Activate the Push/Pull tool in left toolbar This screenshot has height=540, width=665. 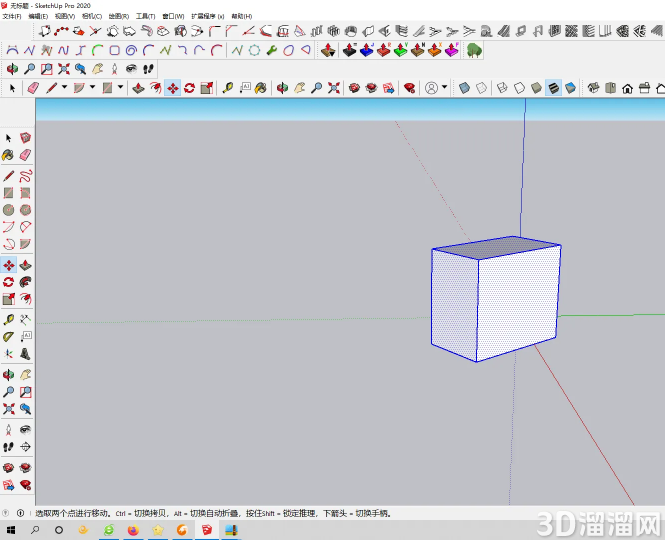(x=25, y=265)
